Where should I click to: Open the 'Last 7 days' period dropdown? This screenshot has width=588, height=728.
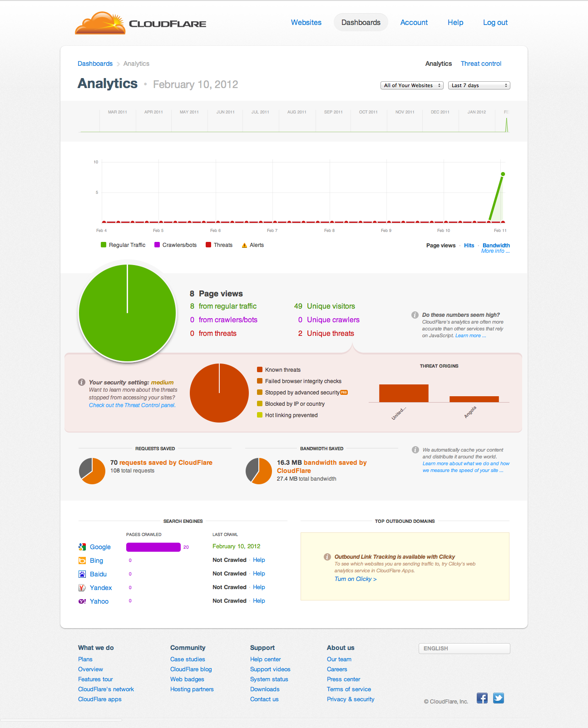click(479, 85)
